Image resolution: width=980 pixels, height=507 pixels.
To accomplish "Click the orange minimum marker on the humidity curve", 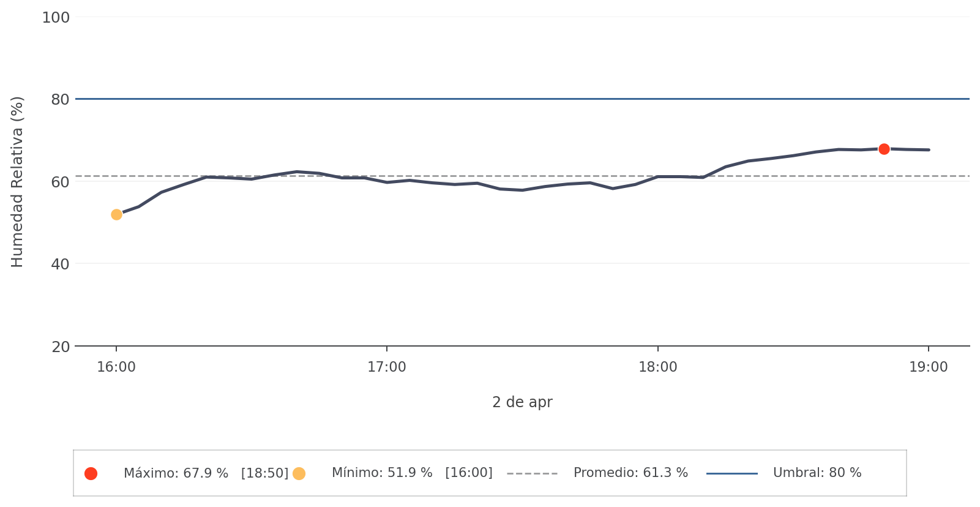I will point(116,214).
